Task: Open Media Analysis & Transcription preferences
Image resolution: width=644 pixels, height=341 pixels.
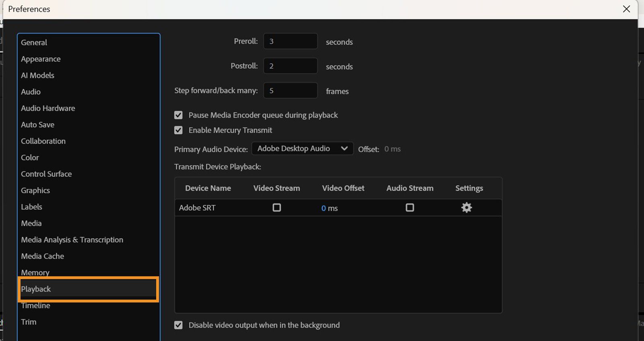Action: 72,240
